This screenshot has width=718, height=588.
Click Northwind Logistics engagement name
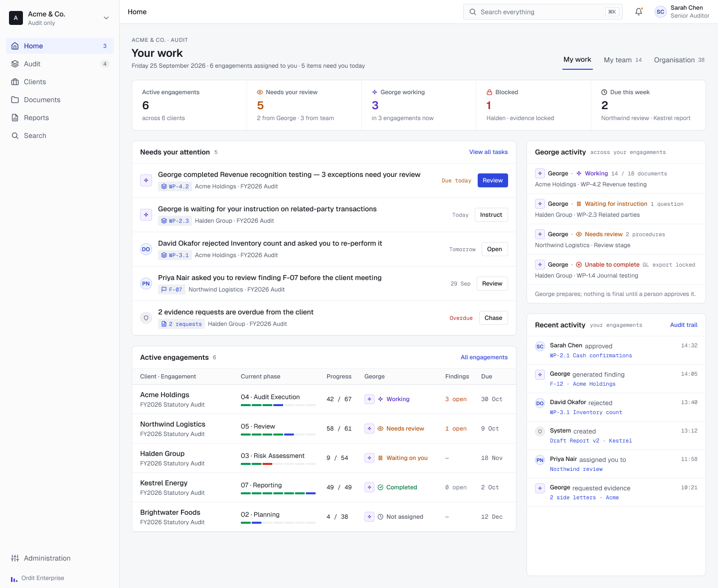click(173, 424)
